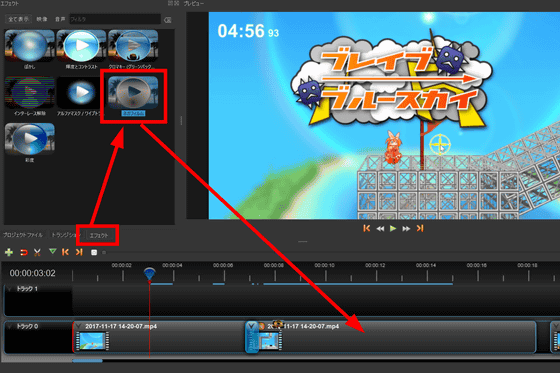Expand the トラック 1 track menu arrow
The image size is (560, 373).
coord(10,289)
